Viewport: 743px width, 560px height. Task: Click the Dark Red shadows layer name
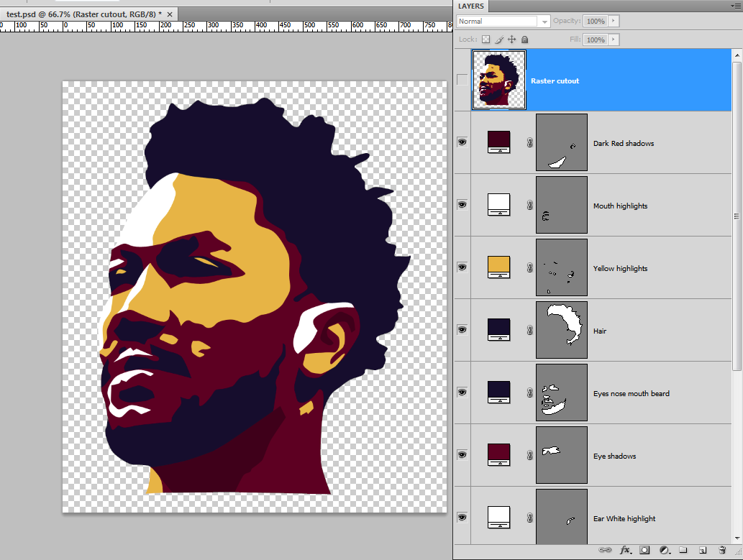624,144
